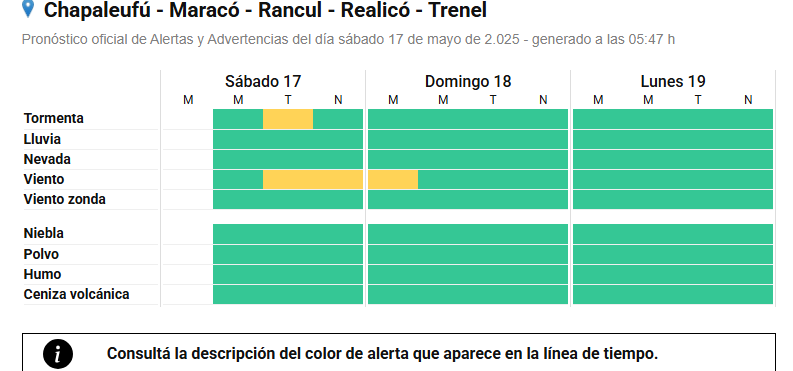Select the Niebla row label

pyautogui.click(x=43, y=234)
